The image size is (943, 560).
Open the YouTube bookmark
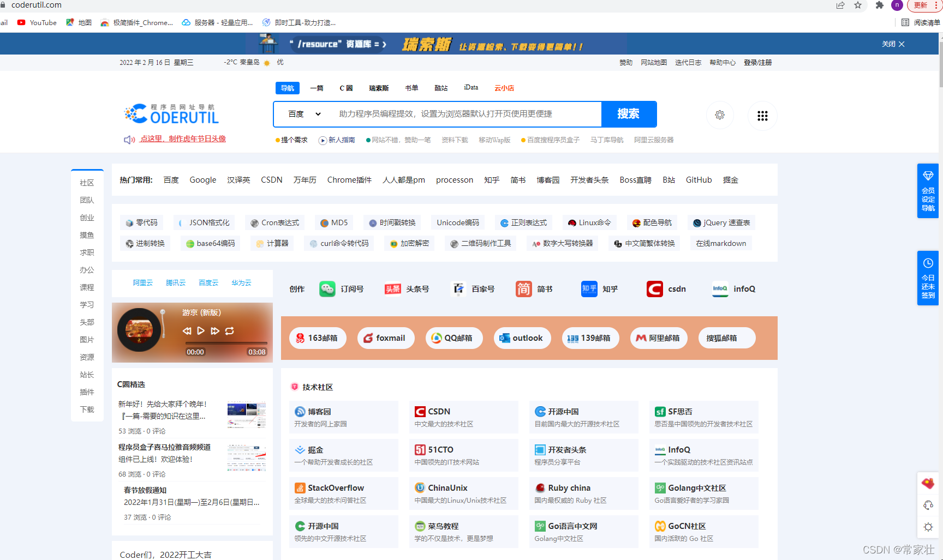tap(37, 23)
